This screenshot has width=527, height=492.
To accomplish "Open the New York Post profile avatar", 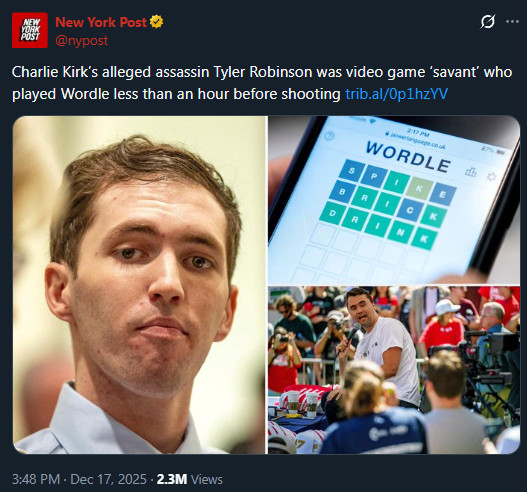I will [30, 30].
